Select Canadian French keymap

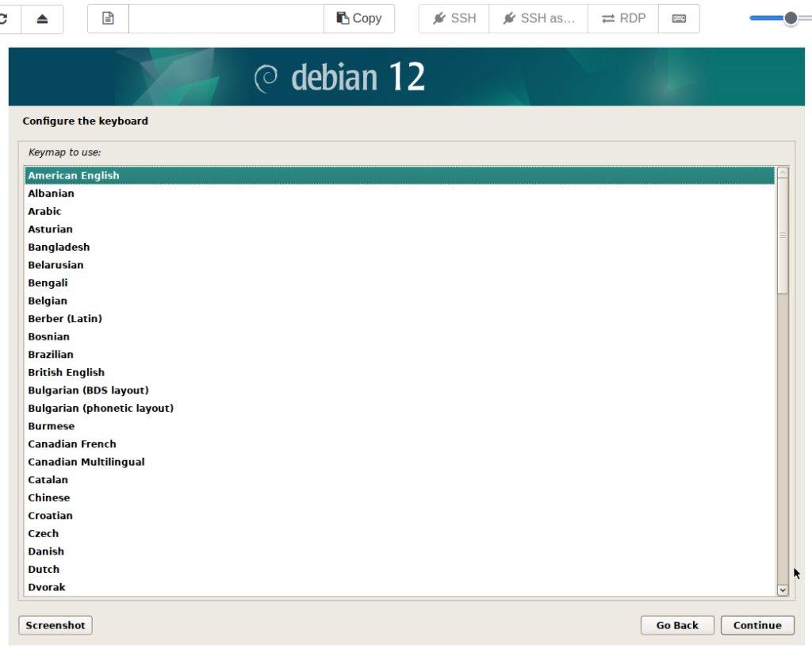(72, 444)
